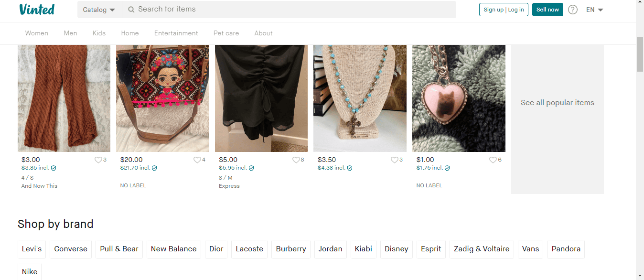644x280 pixels.
Task: Open the Women category menu
Action: 37,33
